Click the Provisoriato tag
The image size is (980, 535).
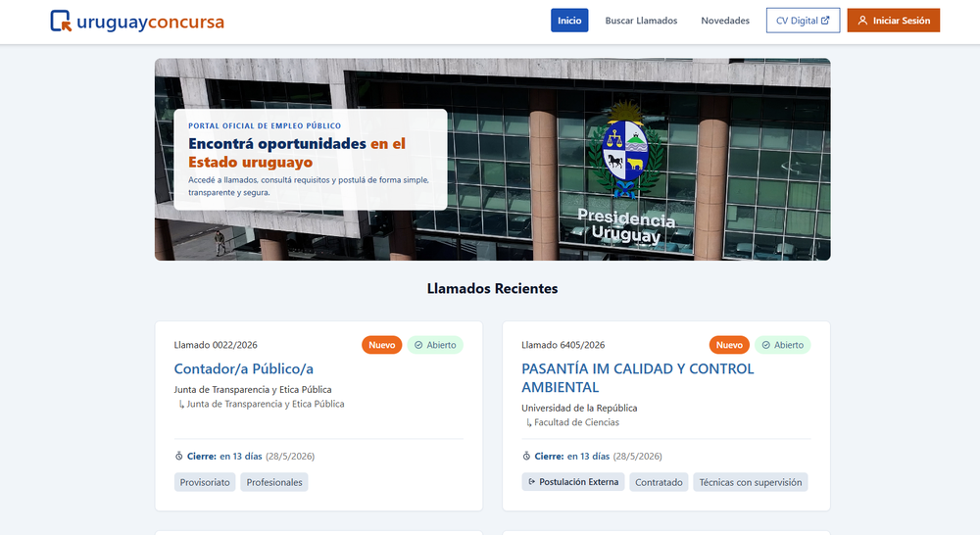pos(205,482)
